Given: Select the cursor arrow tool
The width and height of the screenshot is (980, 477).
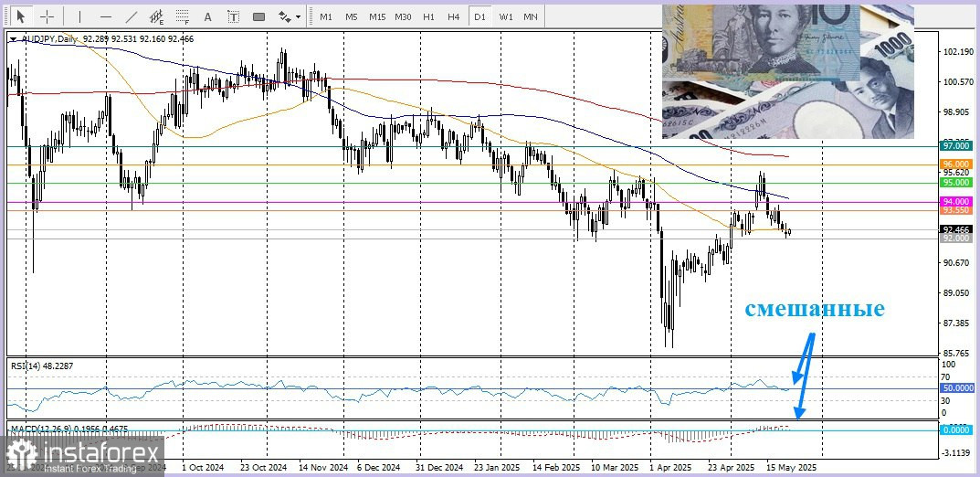Looking at the screenshot, I should [x=21, y=16].
